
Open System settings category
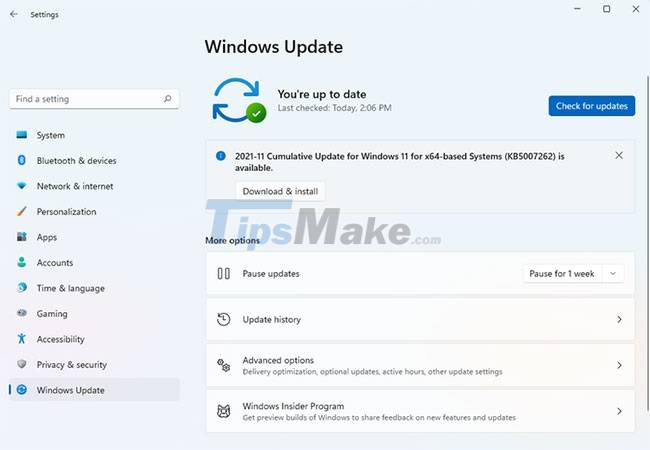(x=94, y=135)
